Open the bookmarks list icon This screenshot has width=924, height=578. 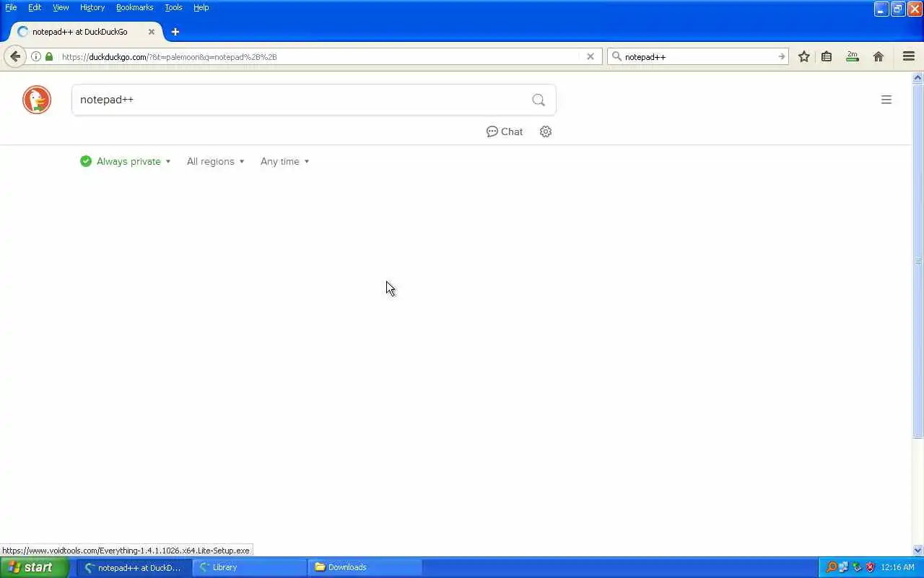tap(827, 56)
